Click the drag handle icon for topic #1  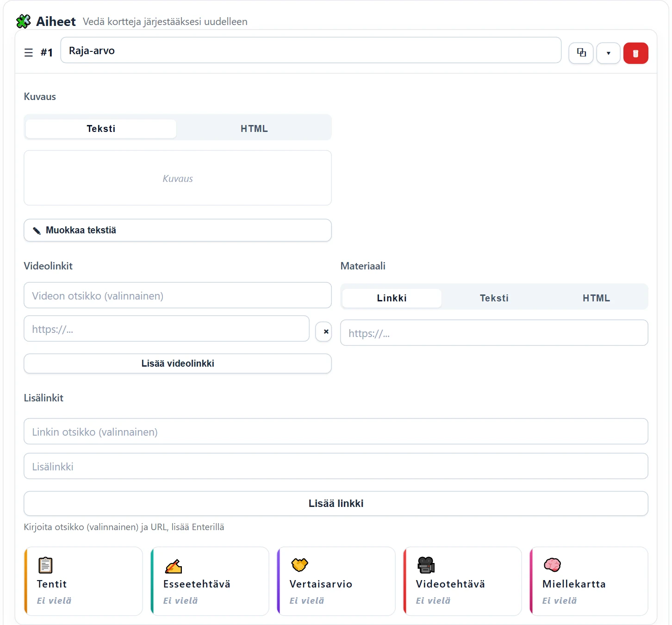29,53
